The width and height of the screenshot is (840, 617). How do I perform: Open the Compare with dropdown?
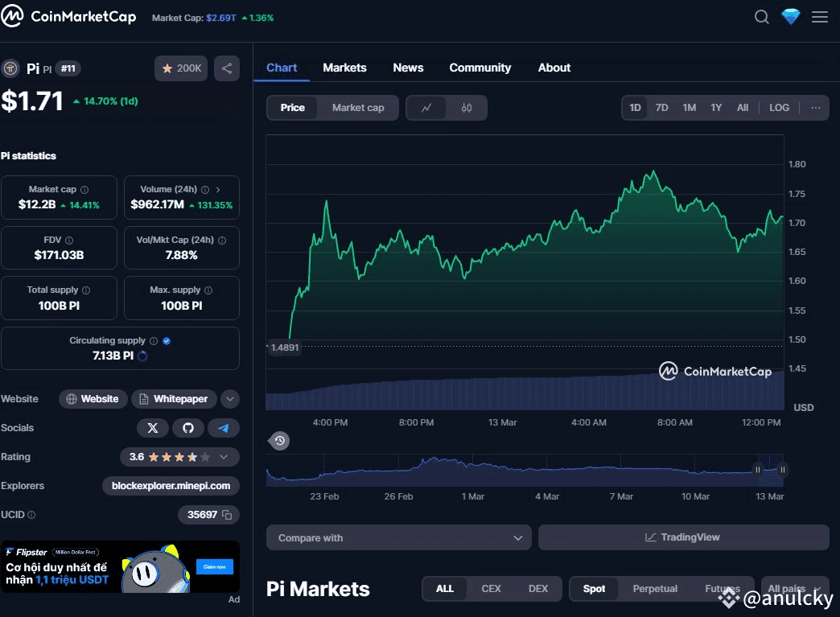399,537
